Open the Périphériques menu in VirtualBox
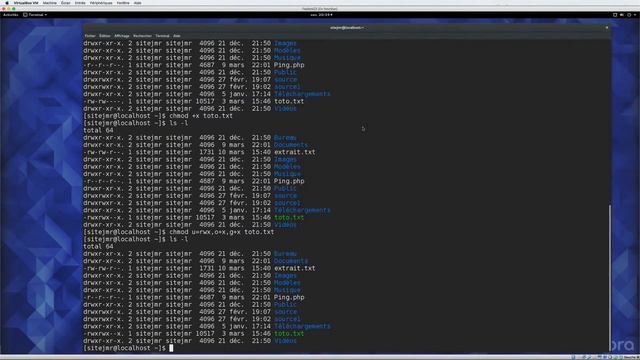 point(101,3)
